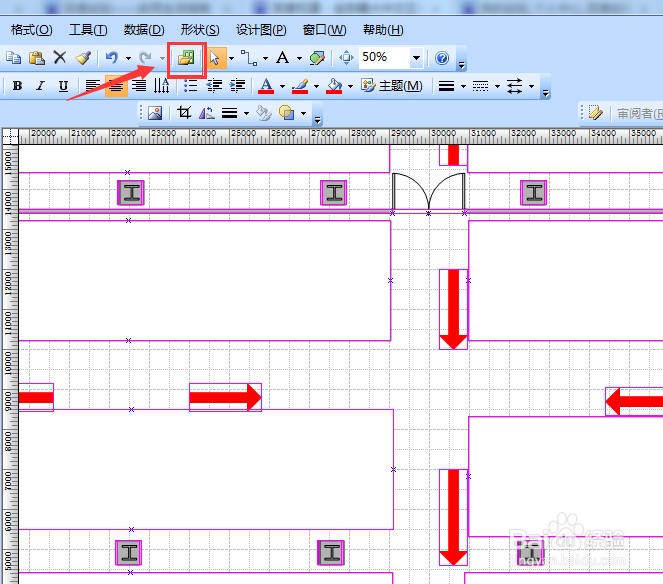
Task: Click the Copy icon in toolbar
Action: tap(14, 58)
